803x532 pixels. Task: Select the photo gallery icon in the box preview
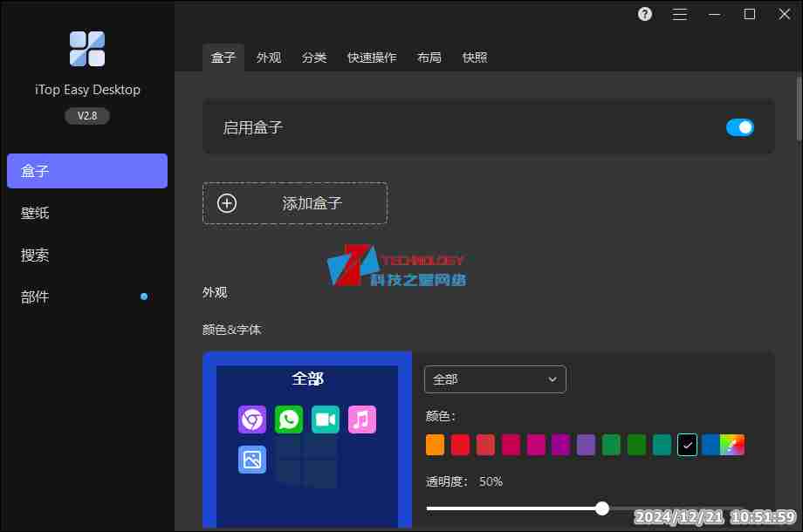[x=251, y=460]
